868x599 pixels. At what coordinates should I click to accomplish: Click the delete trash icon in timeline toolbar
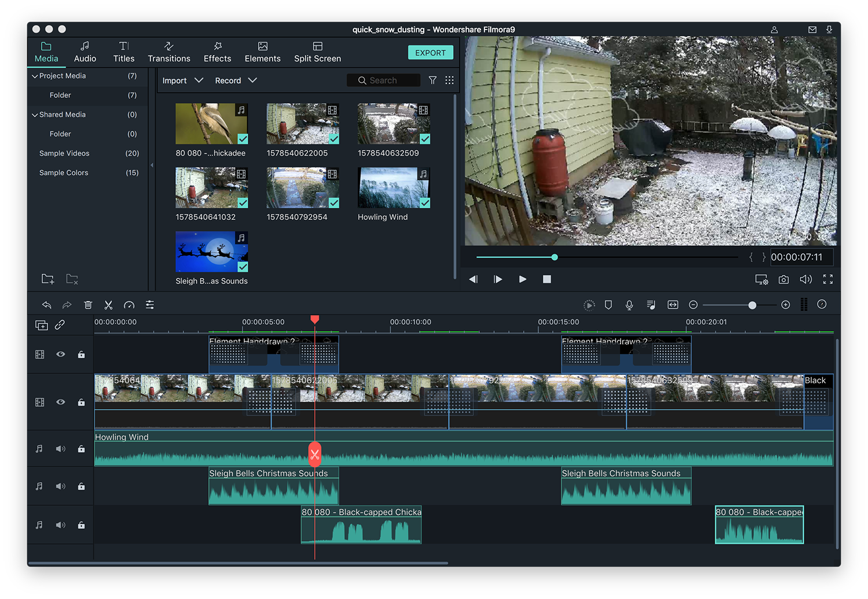[88, 305]
